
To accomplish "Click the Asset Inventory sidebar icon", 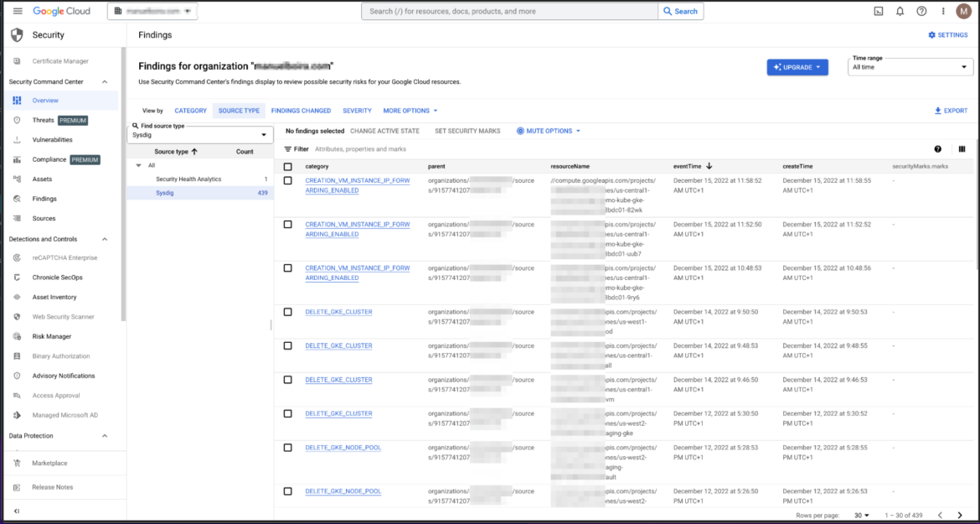I will pos(17,297).
